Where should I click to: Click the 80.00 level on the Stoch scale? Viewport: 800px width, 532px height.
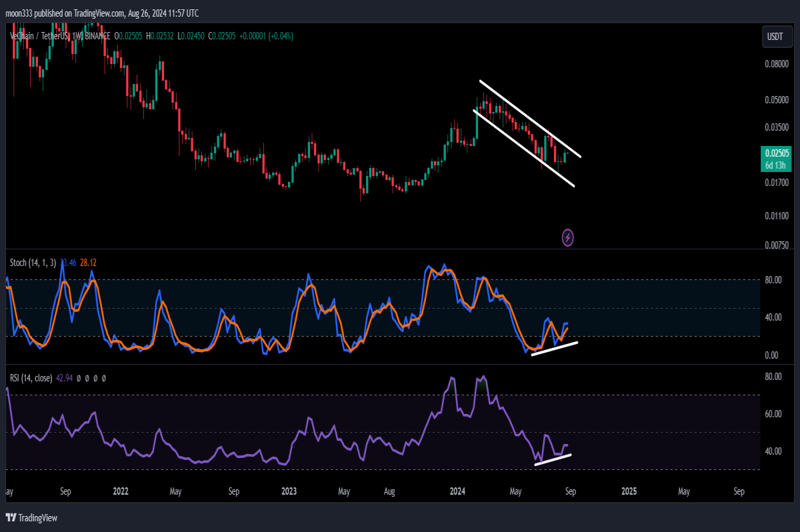pyautogui.click(x=773, y=280)
